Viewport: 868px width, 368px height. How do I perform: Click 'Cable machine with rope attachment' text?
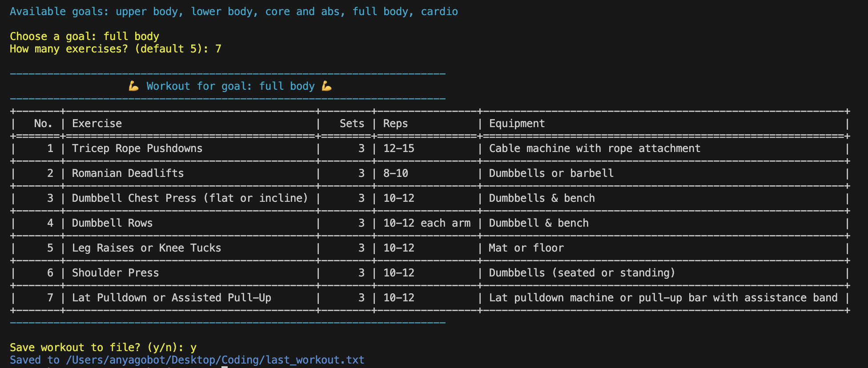(x=595, y=148)
